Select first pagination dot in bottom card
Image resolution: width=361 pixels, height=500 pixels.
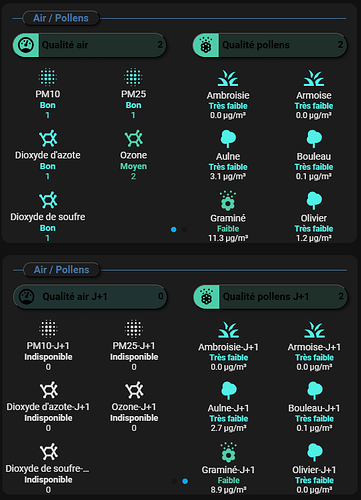[174, 481]
